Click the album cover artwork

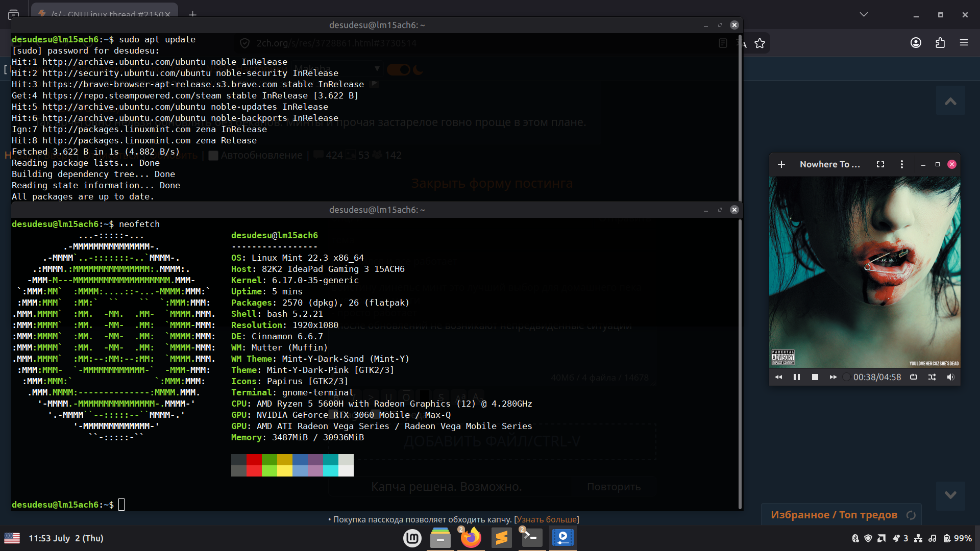point(865,272)
